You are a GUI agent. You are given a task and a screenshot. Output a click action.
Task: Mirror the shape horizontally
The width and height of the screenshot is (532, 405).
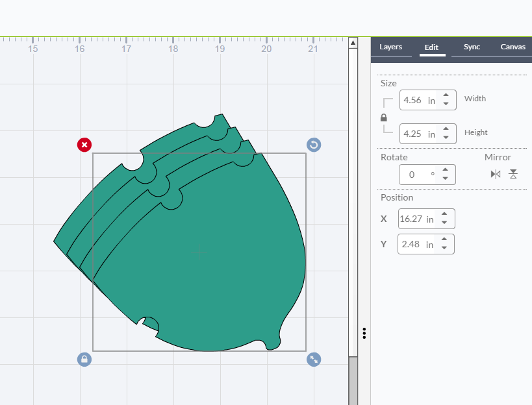click(496, 174)
